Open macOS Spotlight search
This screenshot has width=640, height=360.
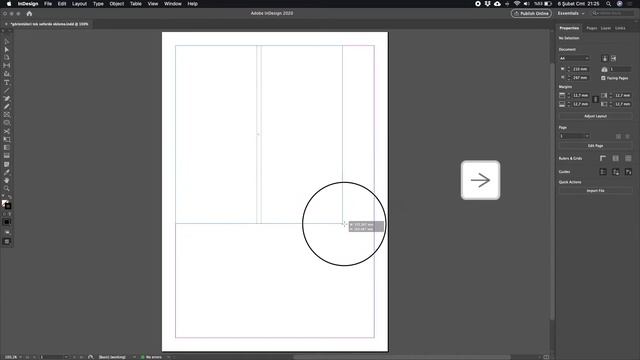608,4
